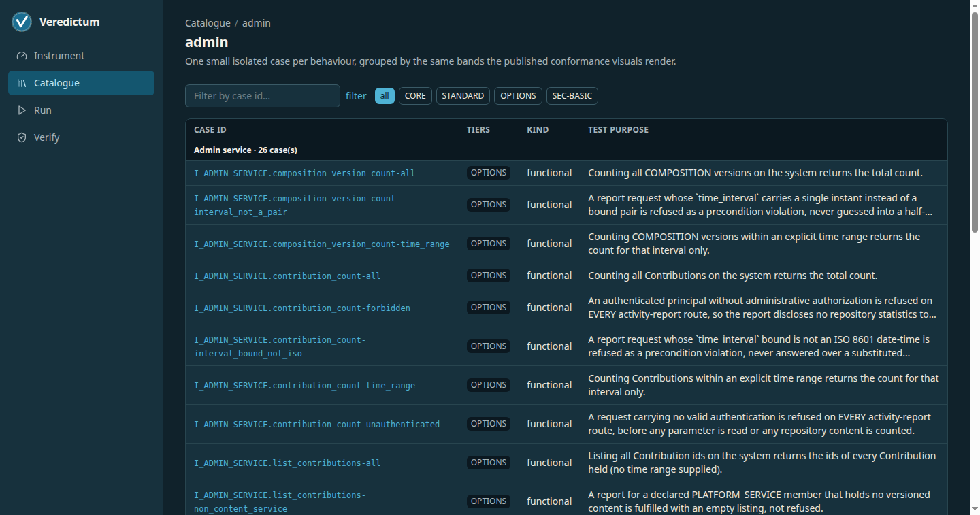Click purpose 'Counting all COMPOSITION versions' text
980x515 pixels.
coord(755,173)
